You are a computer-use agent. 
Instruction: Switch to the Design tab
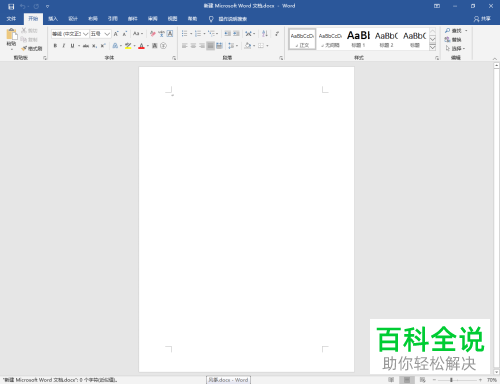pyautogui.click(x=73, y=19)
